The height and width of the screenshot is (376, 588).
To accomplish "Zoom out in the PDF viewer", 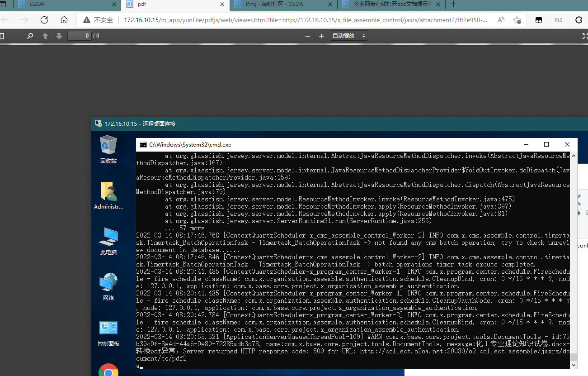I will coord(308,36).
